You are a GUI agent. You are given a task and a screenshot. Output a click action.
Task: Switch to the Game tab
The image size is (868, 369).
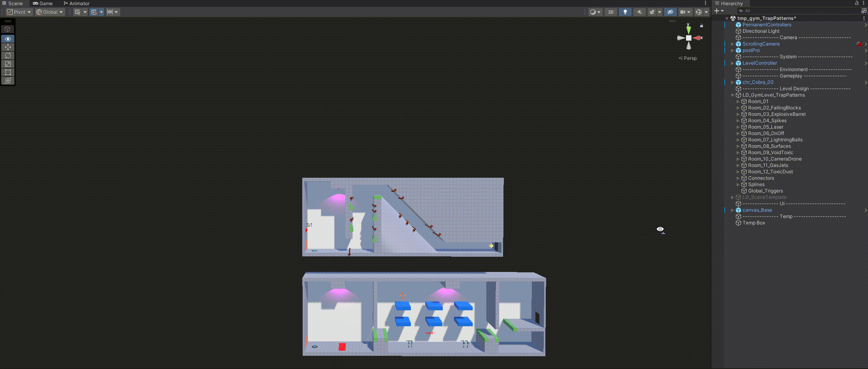43,3
